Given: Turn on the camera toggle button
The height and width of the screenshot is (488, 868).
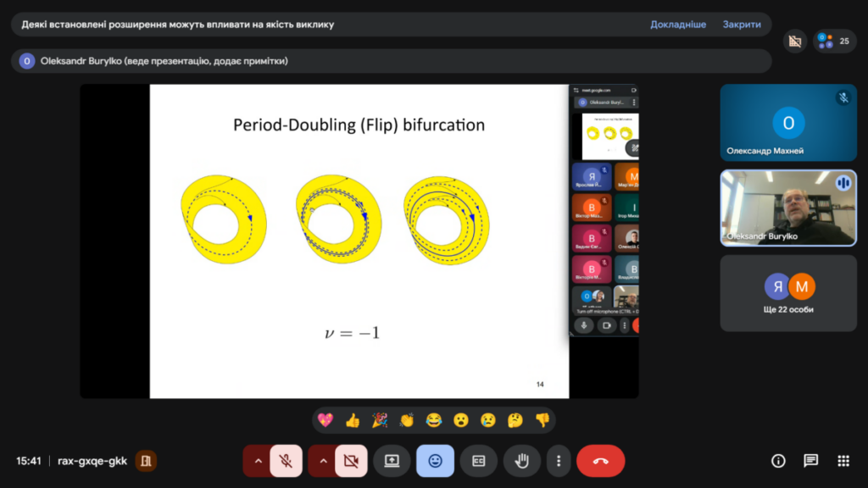Looking at the screenshot, I should (351, 461).
